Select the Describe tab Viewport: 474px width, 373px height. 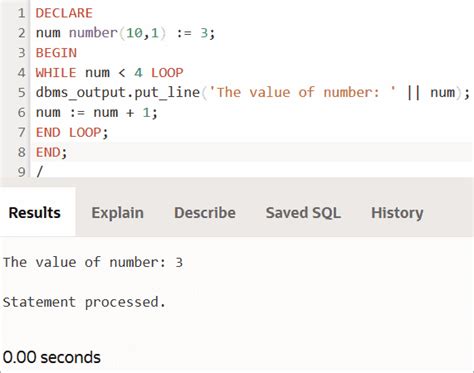[205, 213]
